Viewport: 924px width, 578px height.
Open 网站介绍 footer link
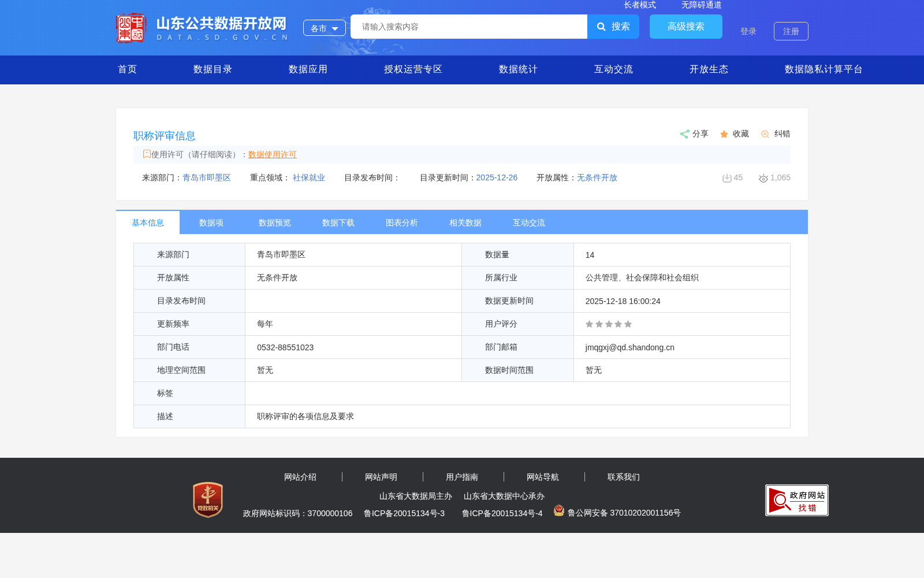pos(300,477)
